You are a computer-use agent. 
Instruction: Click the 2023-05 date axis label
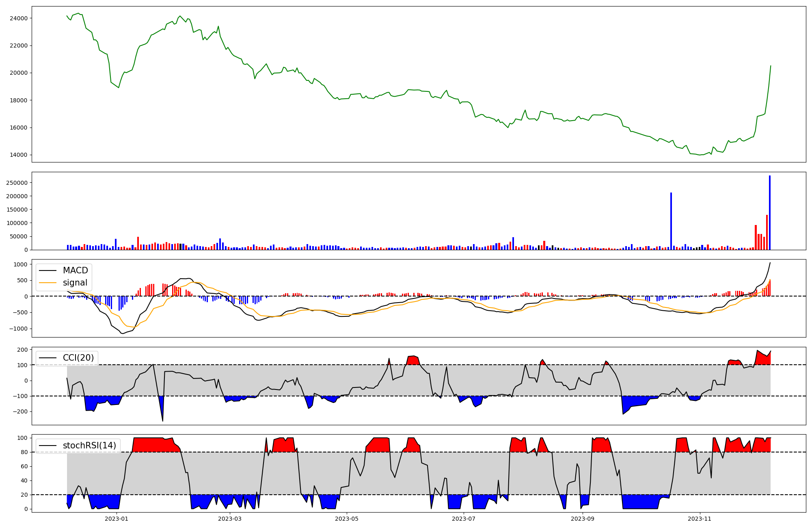tap(347, 519)
